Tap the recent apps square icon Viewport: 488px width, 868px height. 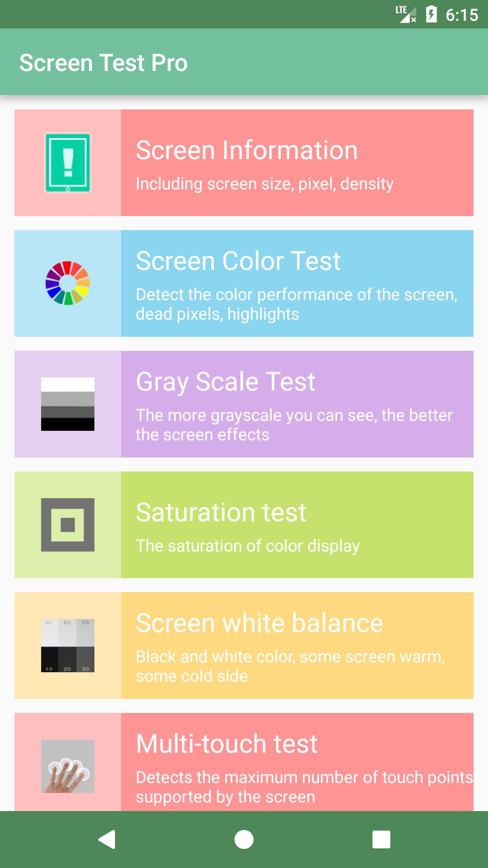[381, 840]
